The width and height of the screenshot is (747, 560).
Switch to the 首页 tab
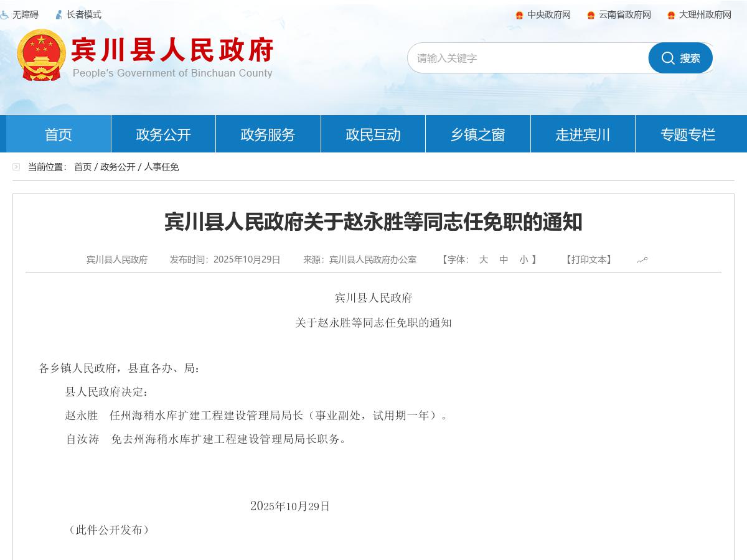pyautogui.click(x=58, y=134)
